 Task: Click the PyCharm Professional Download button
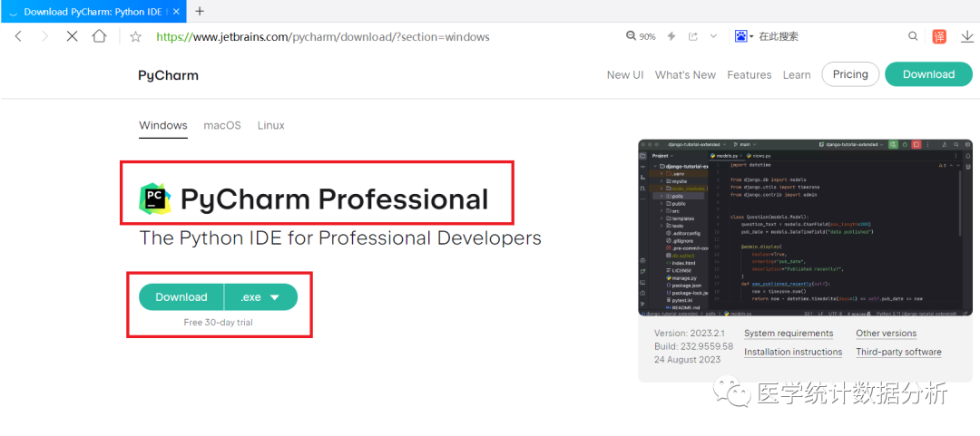pyautogui.click(x=181, y=297)
